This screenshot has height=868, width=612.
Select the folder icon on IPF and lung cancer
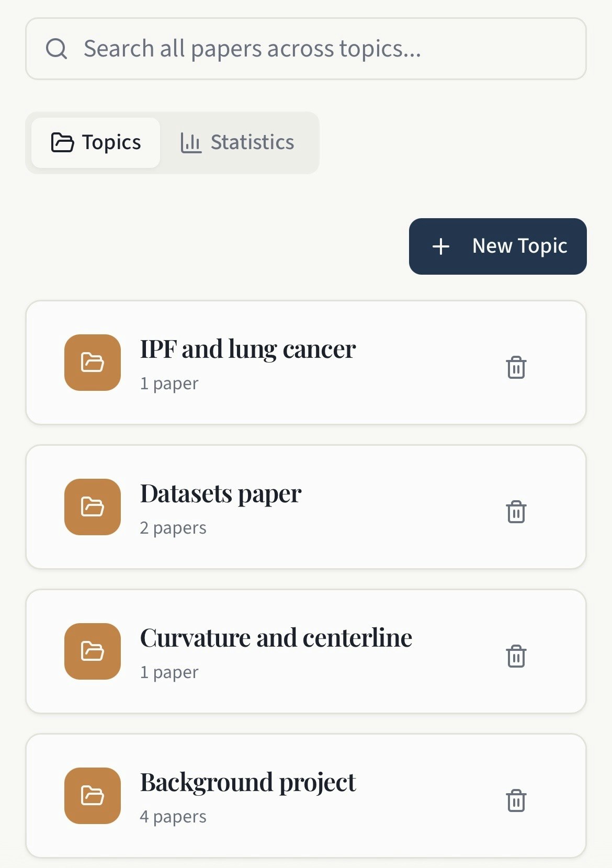pyautogui.click(x=92, y=363)
